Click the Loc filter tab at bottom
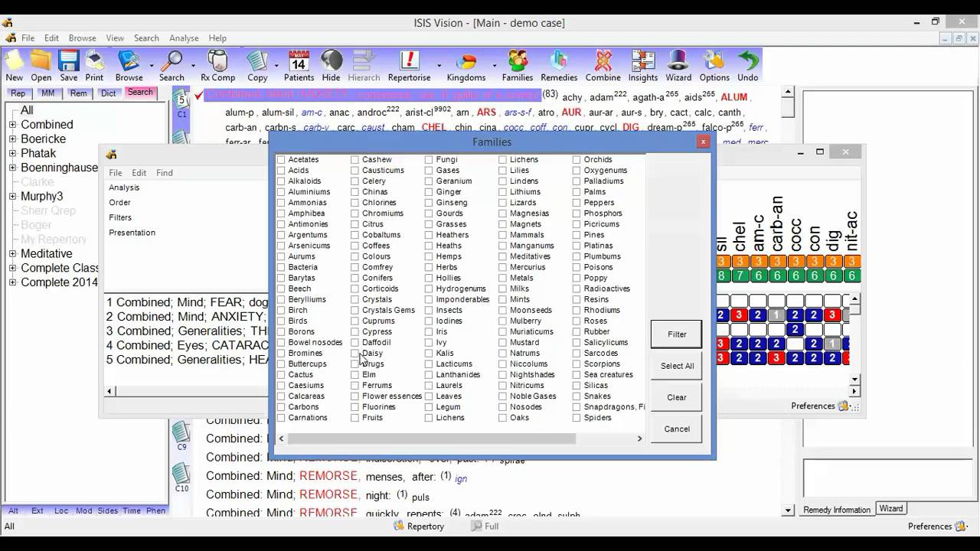This screenshot has height=551, width=980. 61,510
